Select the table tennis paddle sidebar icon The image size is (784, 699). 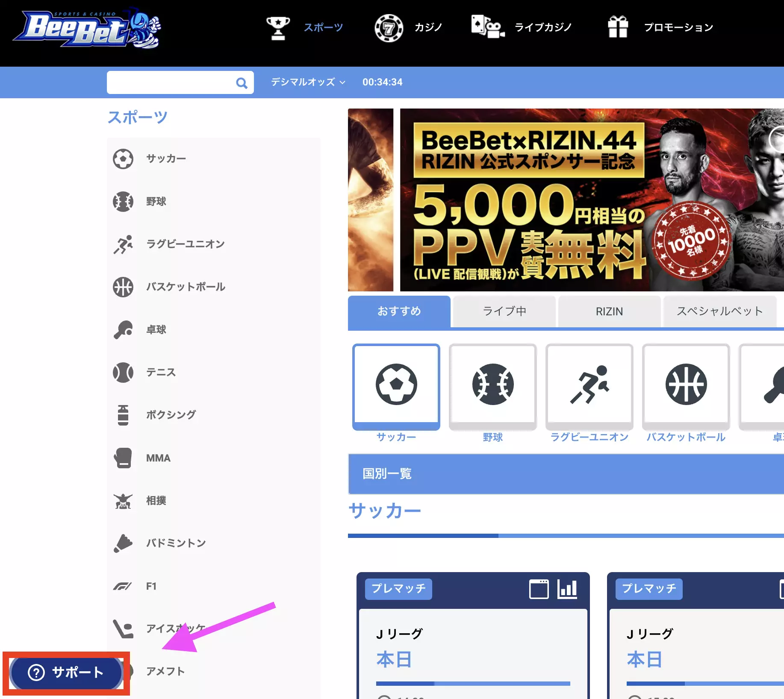click(x=123, y=330)
